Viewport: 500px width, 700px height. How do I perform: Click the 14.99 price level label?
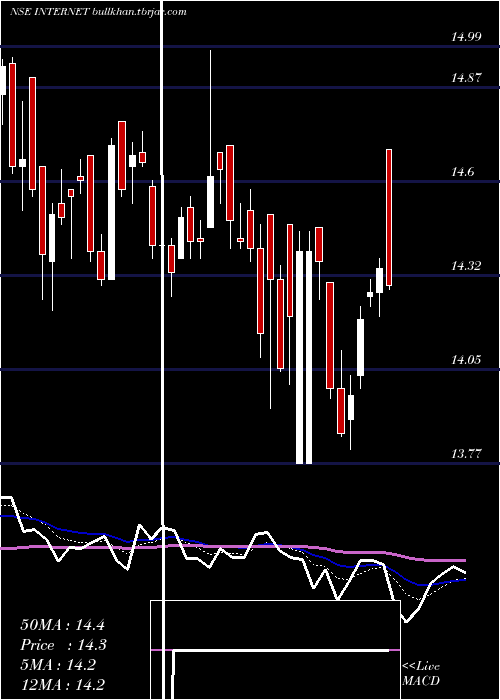click(466, 37)
